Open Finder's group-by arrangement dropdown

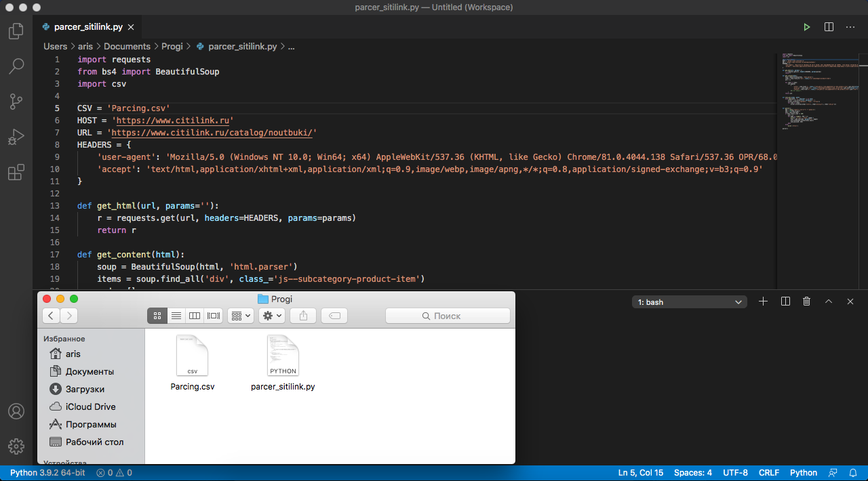coord(241,316)
